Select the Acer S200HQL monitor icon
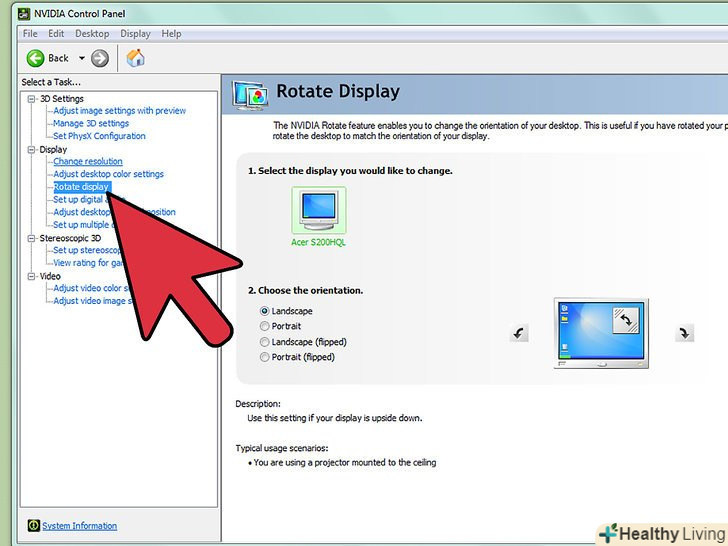Screen dimensions: 728x546 point(318,210)
